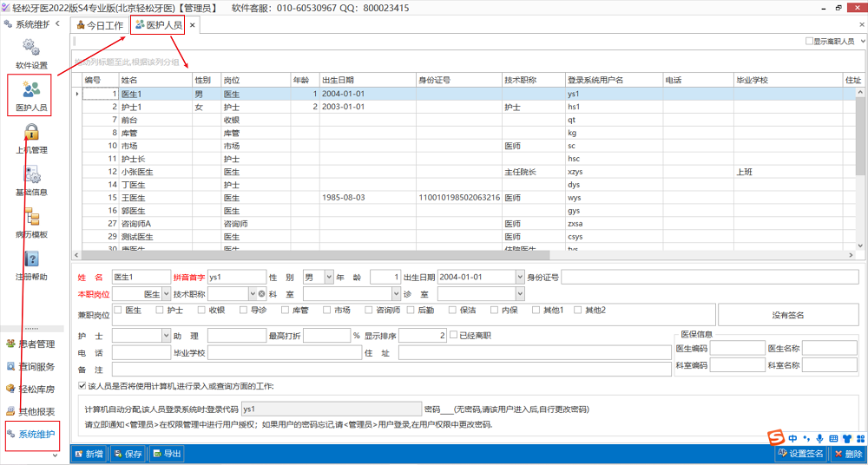Select the 王医生 table row
Viewport: 868px width, 465px height.
(x=465, y=198)
